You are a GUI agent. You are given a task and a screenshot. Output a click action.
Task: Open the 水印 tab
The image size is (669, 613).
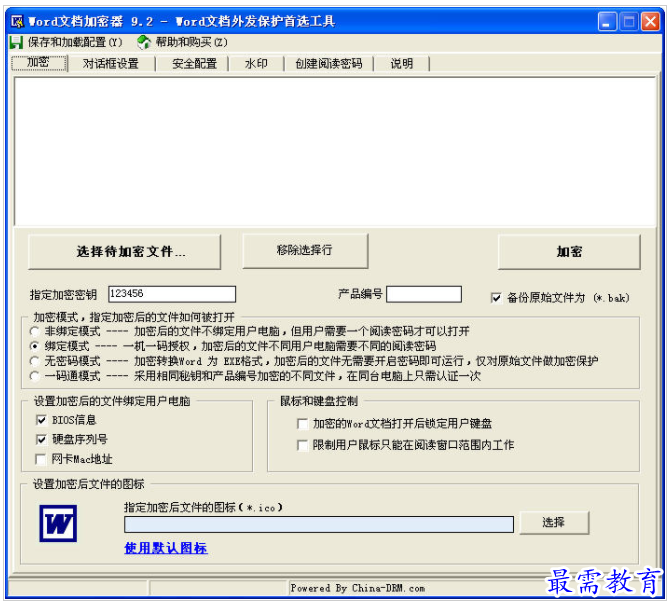[x=256, y=64]
